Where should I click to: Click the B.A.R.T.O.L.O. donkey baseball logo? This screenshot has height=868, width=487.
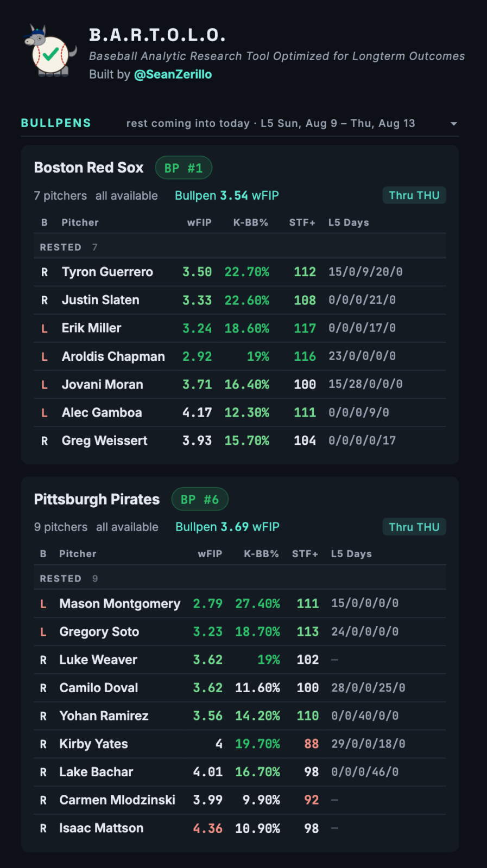click(x=50, y=51)
